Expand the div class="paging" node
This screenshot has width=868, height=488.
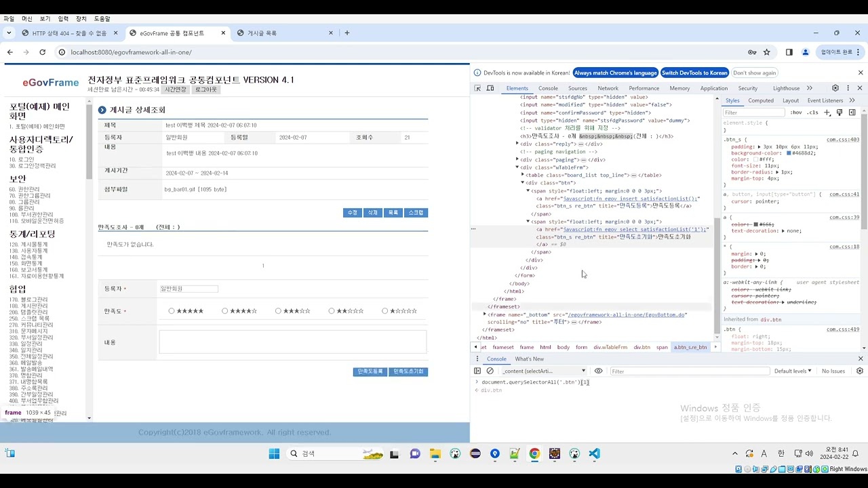(x=517, y=159)
